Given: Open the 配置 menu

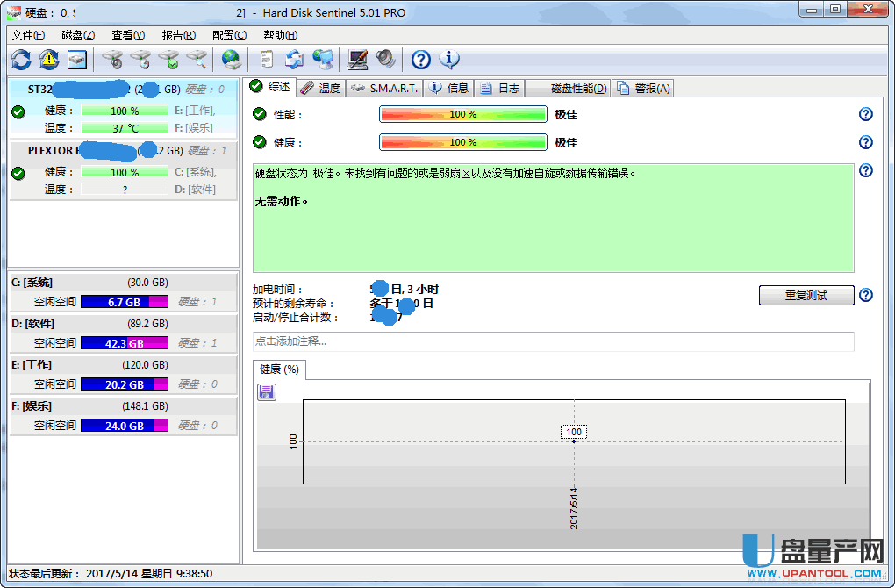Looking at the screenshot, I should click(229, 35).
